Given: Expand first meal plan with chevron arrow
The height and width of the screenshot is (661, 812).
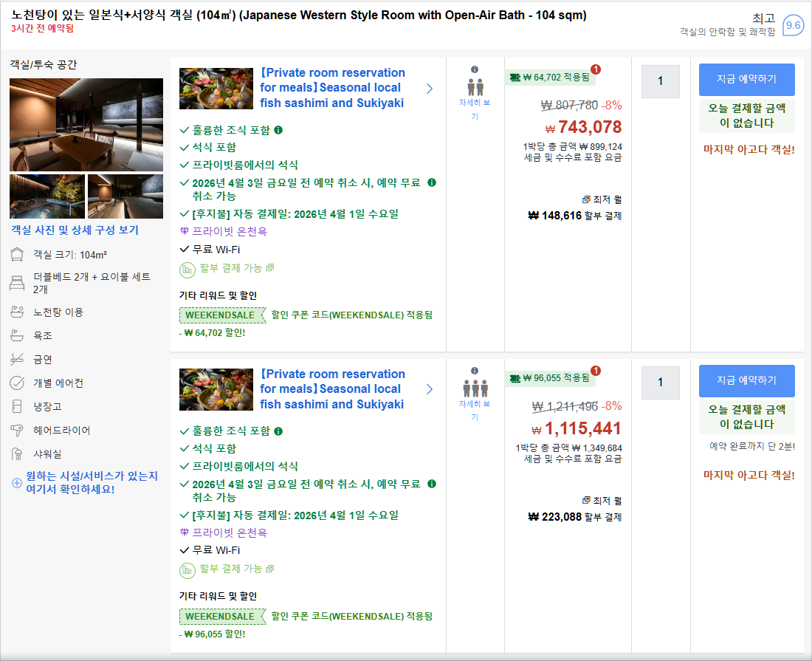Looking at the screenshot, I should coord(430,89).
